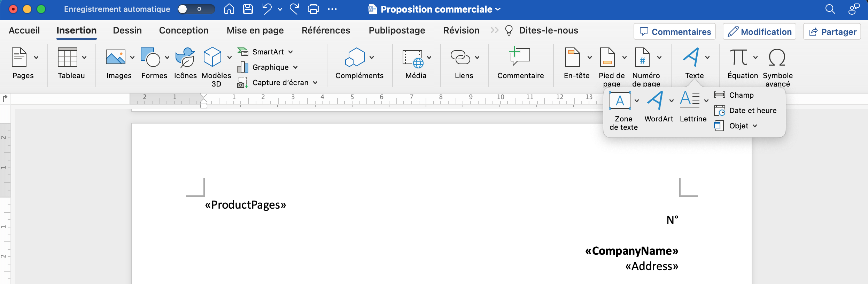
Task: Click the WordArt icon
Action: click(655, 101)
